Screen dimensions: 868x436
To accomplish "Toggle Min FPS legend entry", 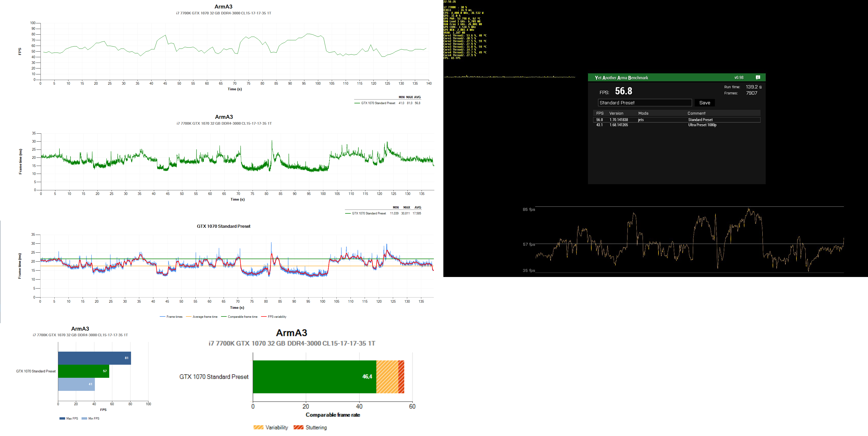I will coord(91,419).
